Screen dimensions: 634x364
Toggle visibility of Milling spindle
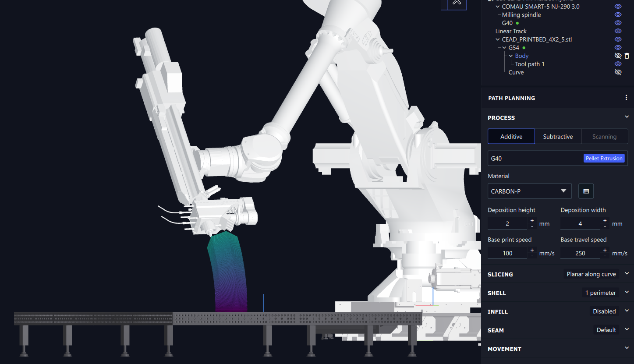pyautogui.click(x=618, y=15)
